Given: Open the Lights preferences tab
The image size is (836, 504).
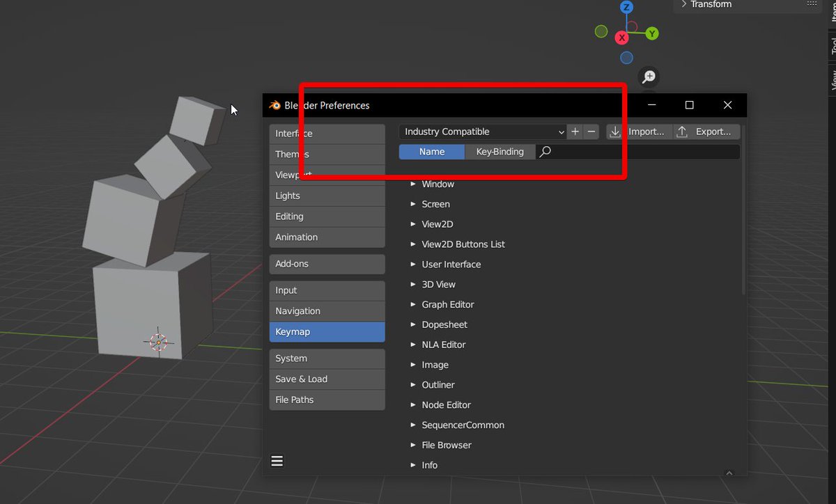Looking at the screenshot, I should pos(327,196).
